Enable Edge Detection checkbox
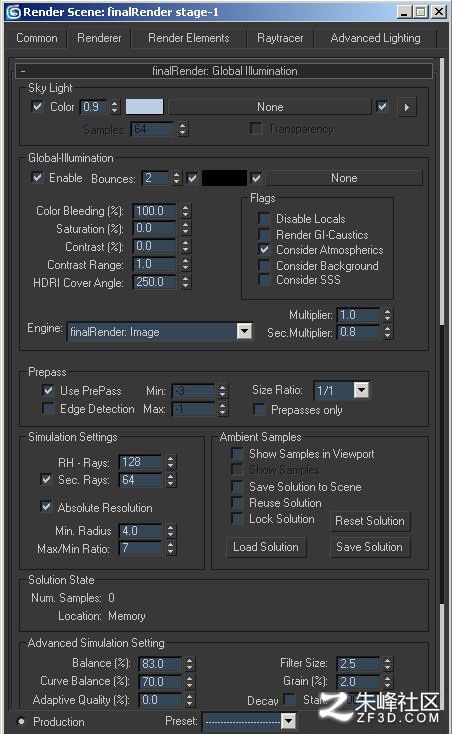Viewport: 452px width, 734px height. pyautogui.click(x=48, y=409)
